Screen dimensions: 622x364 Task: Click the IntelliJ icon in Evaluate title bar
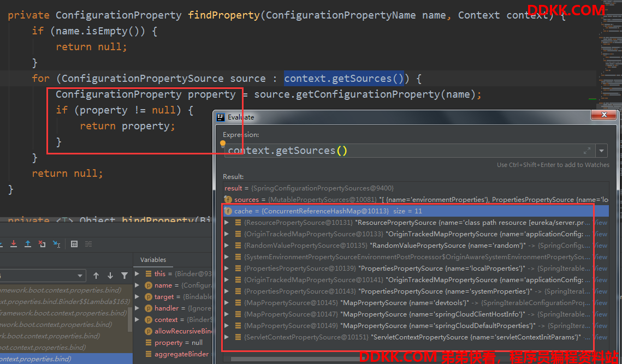point(221,117)
